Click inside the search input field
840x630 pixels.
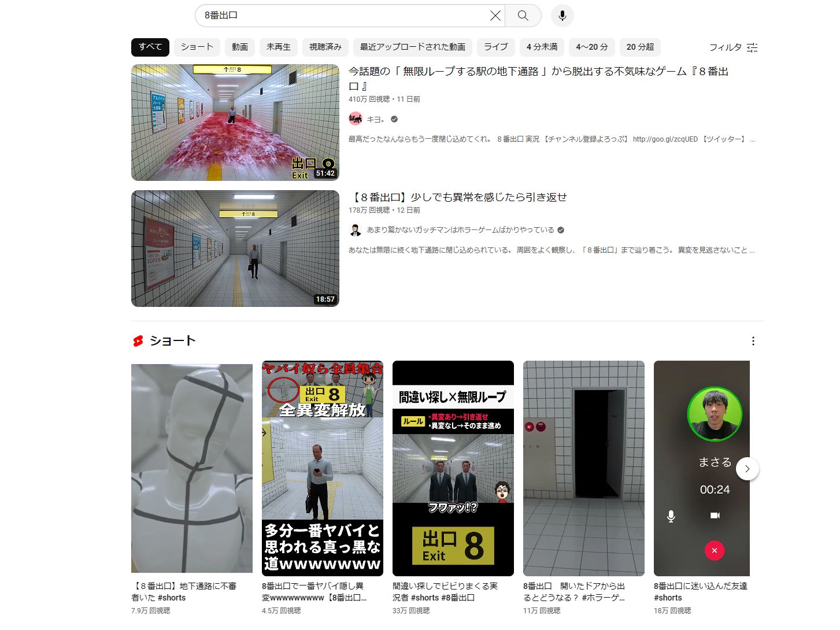(x=347, y=16)
